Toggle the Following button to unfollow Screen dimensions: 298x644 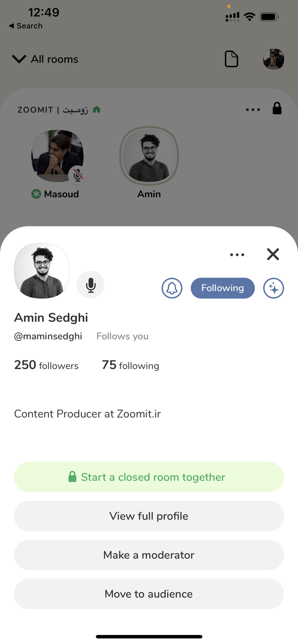[x=222, y=288]
